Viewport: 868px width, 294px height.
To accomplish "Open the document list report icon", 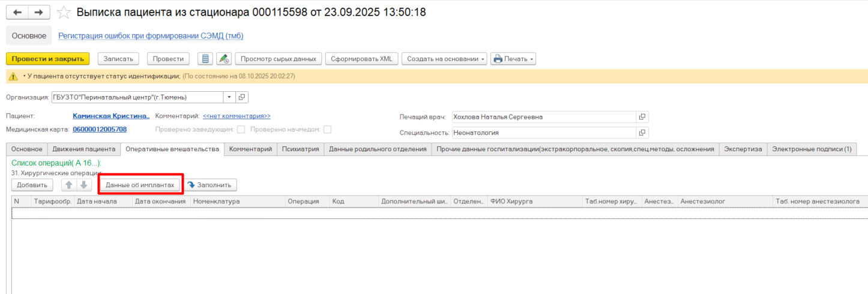I will click(x=205, y=59).
